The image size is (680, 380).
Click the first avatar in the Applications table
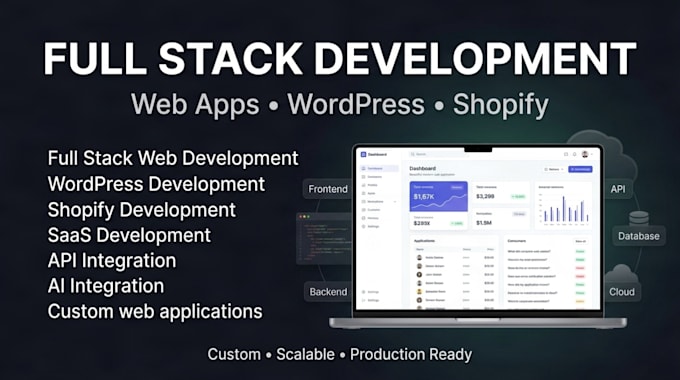tap(419, 258)
